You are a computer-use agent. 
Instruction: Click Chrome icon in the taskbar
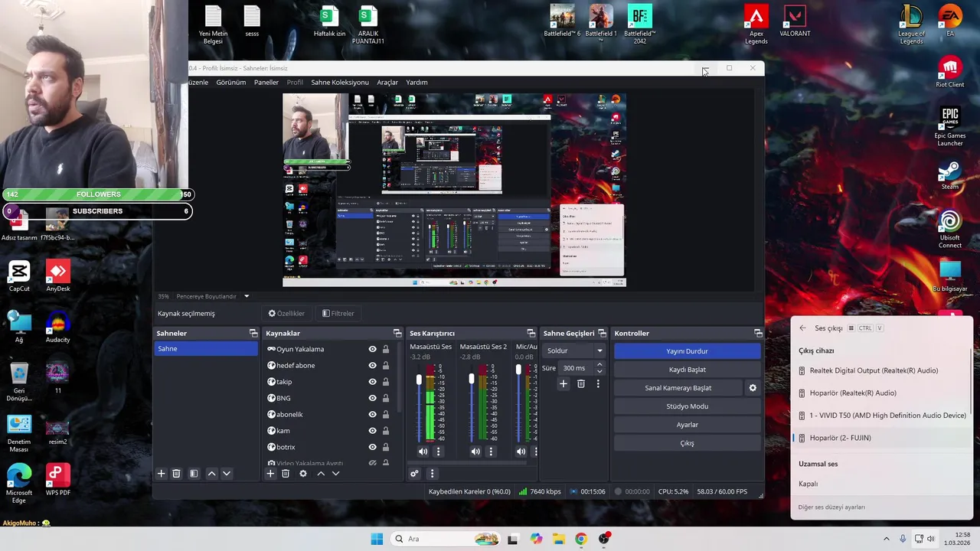[581, 539]
